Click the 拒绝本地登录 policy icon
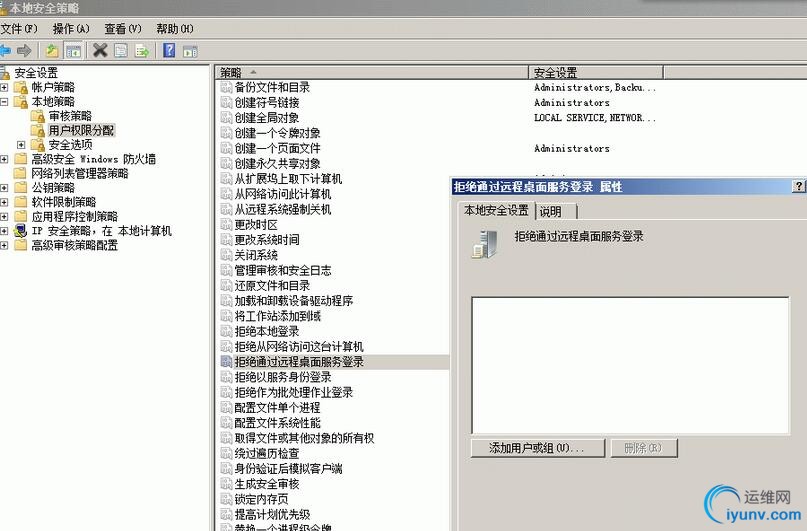The width and height of the screenshot is (807, 531). point(226,331)
